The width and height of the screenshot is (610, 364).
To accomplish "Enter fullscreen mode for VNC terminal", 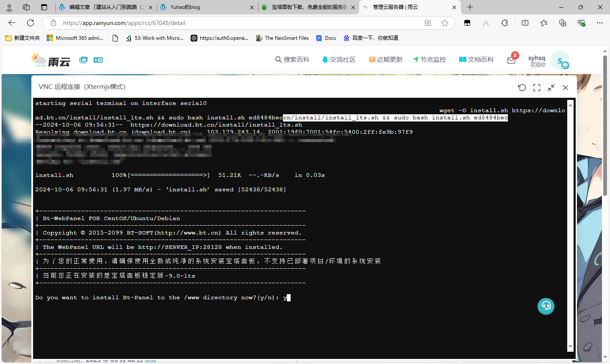I will (x=537, y=88).
